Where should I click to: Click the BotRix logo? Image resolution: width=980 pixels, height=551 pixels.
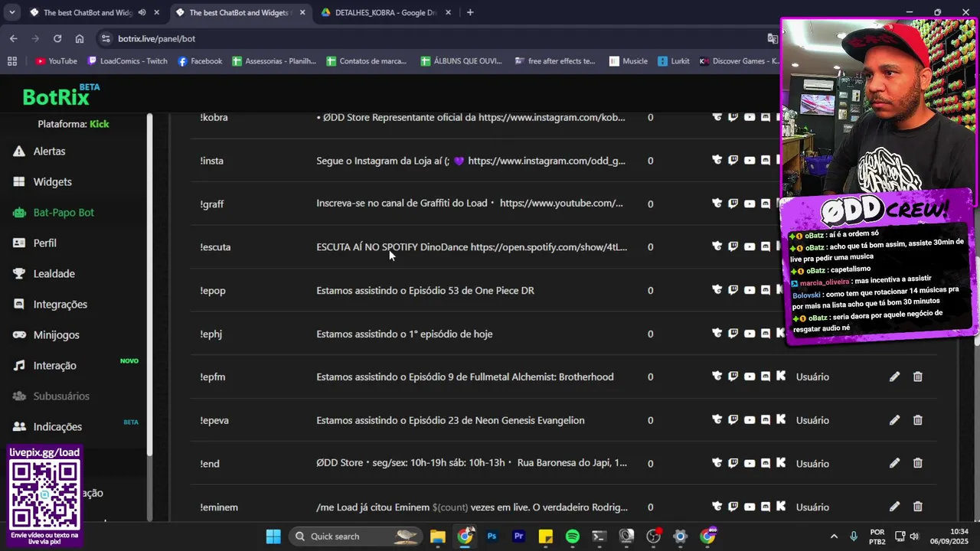(x=60, y=96)
